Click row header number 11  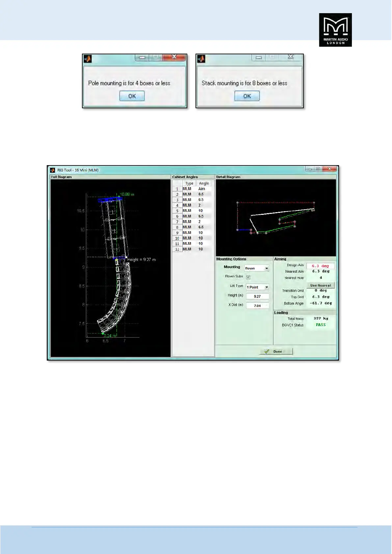[177, 244]
